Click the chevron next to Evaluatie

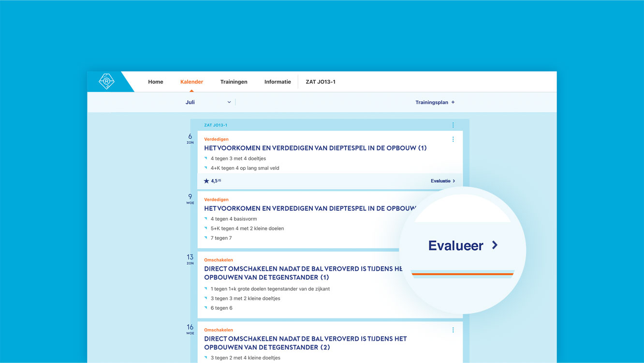pos(454,181)
